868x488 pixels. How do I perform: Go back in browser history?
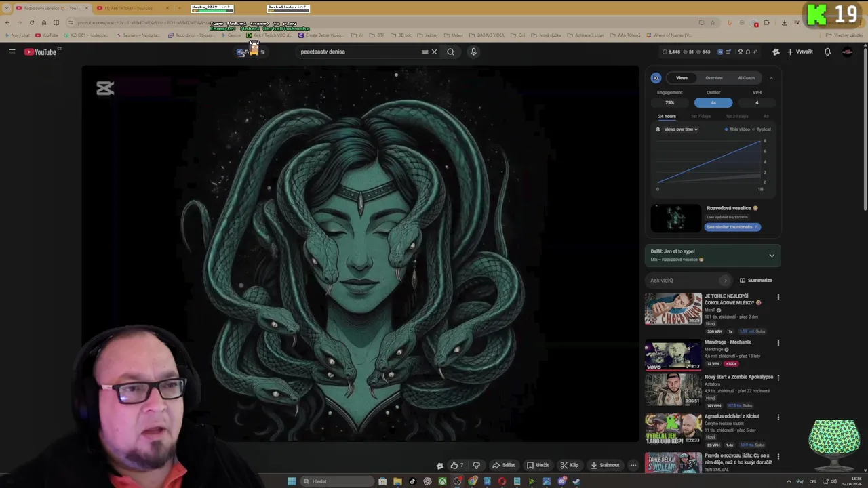click(7, 22)
